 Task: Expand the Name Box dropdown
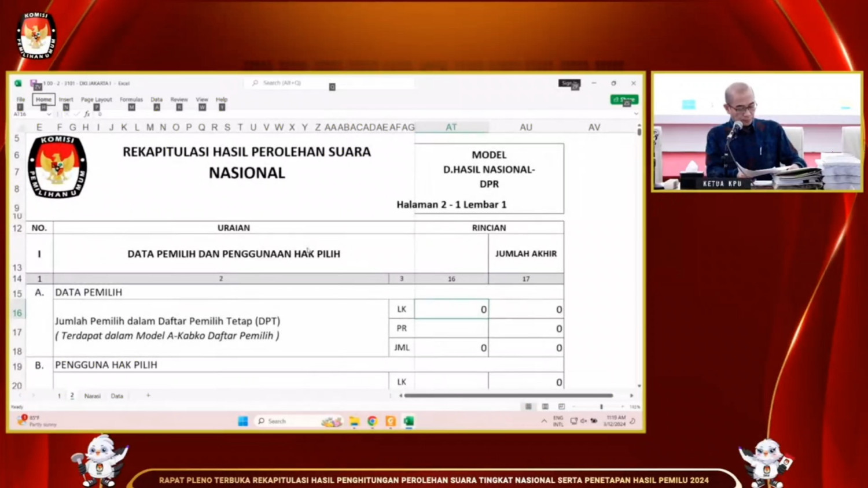tap(49, 114)
